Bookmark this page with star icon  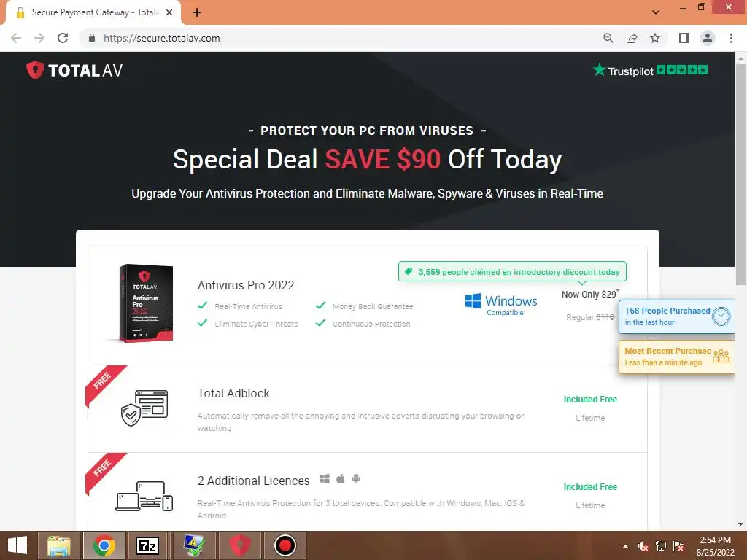[655, 38]
